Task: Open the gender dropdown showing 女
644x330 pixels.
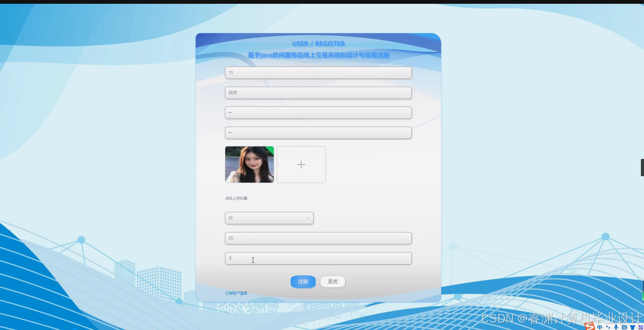Action: (x=269, y=218)
